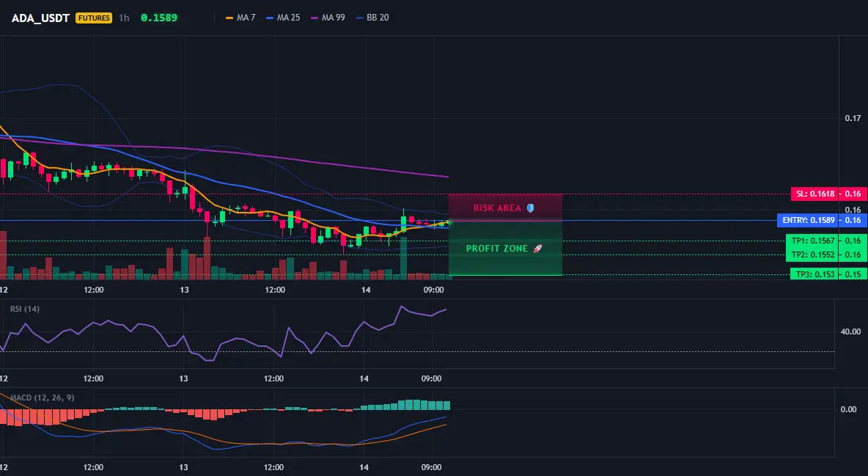This screenshot has height=476, width=868.
Task: Click the shield icon beside RISK AREA
Action: click(x=530, y=208)
